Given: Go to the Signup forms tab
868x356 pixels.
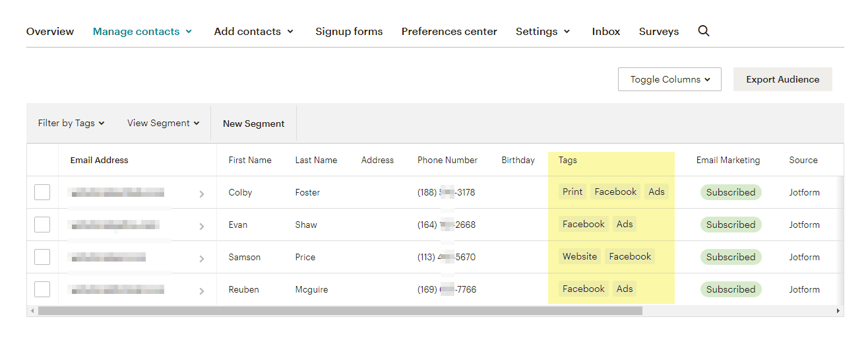Looking at the screenshot, I should [349, 32].
